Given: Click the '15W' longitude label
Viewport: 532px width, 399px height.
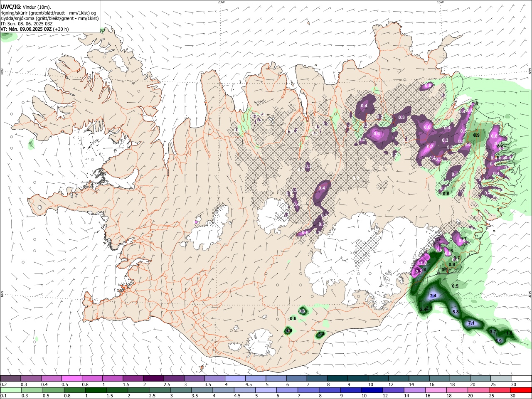Looking at the screenshot, I should click(440, 2).
